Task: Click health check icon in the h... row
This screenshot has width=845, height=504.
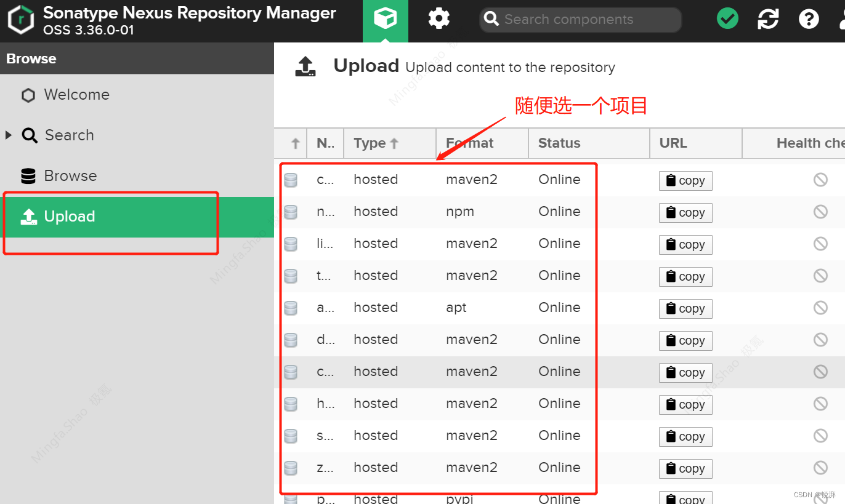Action: tap(820, 404)
